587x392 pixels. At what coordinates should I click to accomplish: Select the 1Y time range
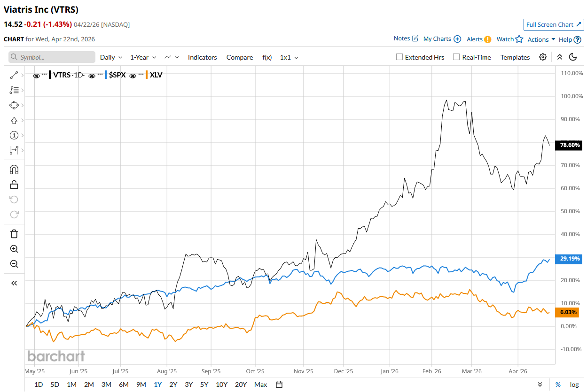(x=157, y=384)
